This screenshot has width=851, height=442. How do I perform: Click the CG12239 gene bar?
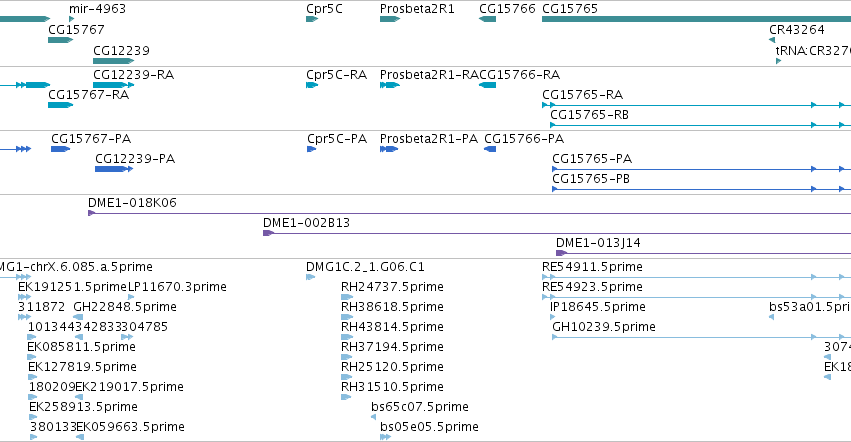[x=113, y=61]
